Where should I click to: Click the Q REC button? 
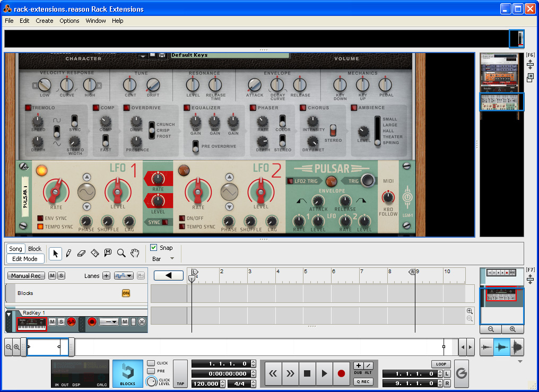(363, 381)
